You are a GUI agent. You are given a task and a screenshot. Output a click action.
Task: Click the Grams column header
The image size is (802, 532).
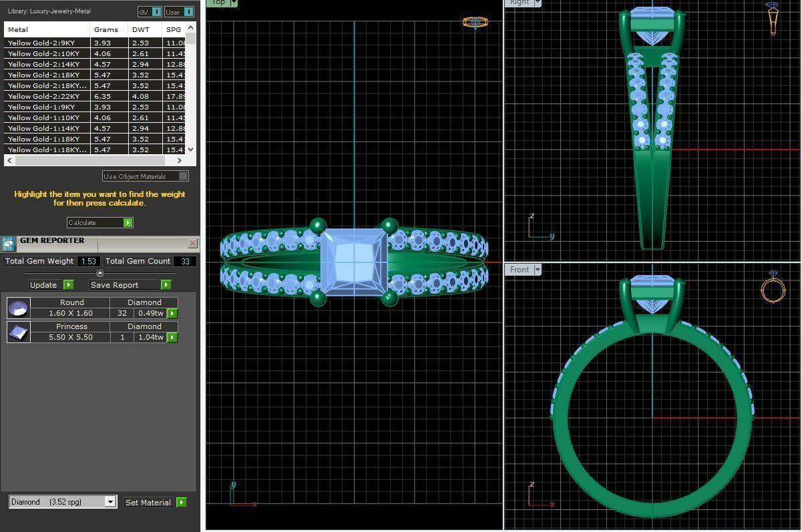108,29
